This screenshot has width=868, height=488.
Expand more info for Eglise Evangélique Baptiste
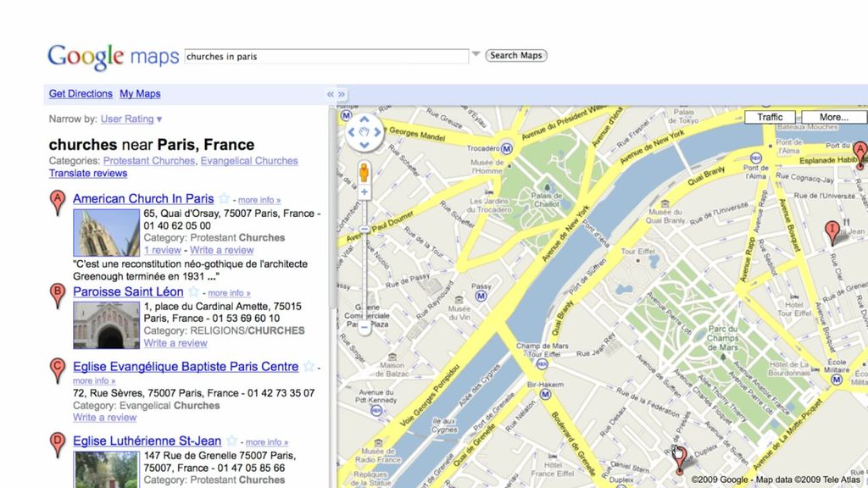pos(94,380)
